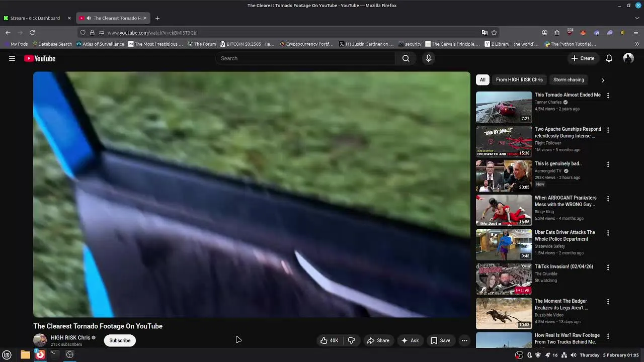Reload the page in Firefox

pyautogui.click(x=32, y=33)
